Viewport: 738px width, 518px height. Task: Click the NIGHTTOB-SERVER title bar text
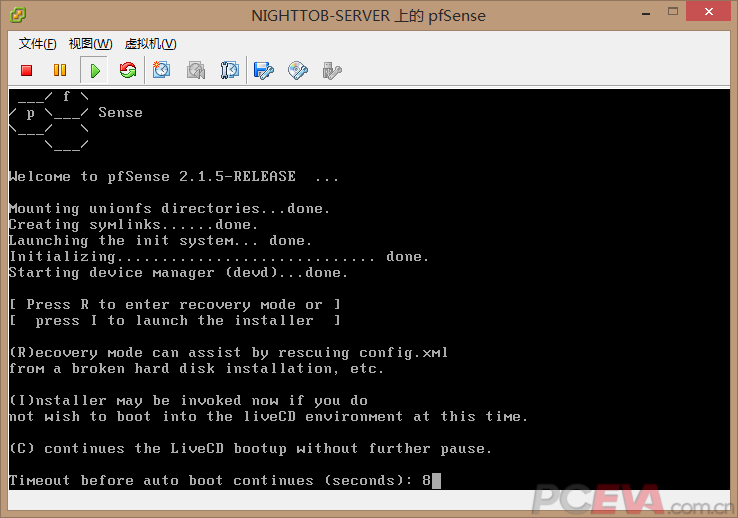click(368, 16)
